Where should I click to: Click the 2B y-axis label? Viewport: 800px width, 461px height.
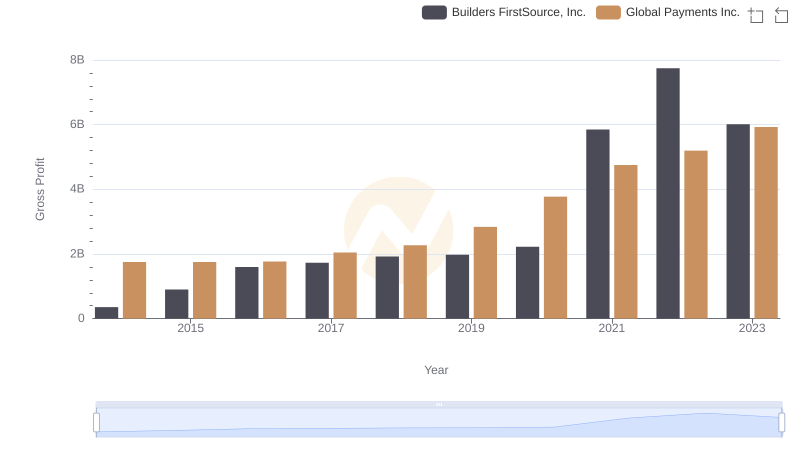point(77,254)
